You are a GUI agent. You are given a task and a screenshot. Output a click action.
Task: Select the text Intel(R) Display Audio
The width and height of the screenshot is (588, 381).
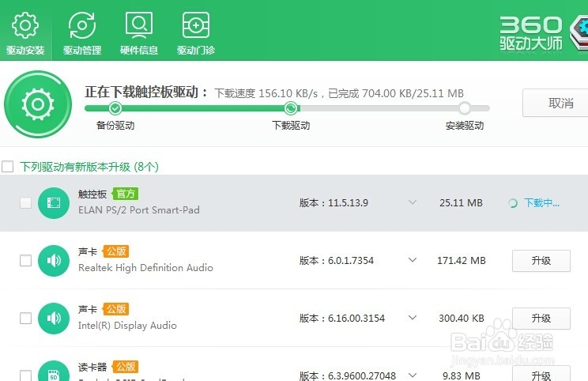tap(127, 326)
